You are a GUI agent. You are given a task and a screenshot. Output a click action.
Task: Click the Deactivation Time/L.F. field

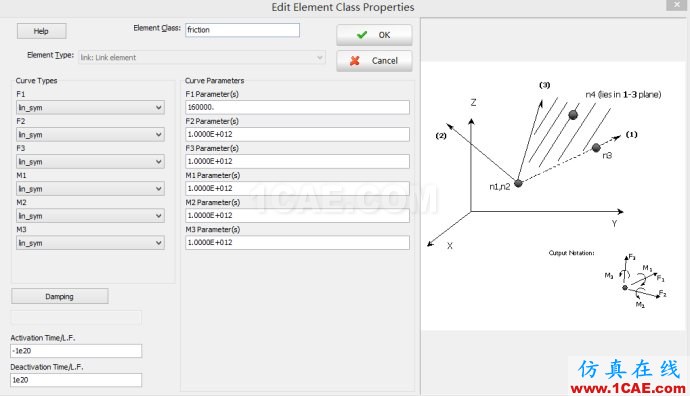(x=76, y=380)
